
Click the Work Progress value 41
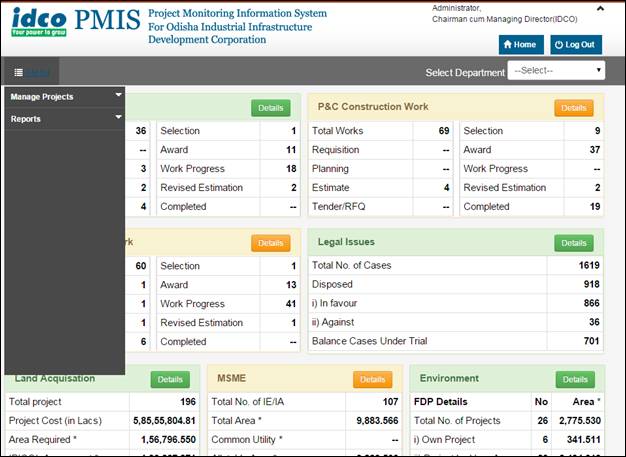tap(291, 304)
